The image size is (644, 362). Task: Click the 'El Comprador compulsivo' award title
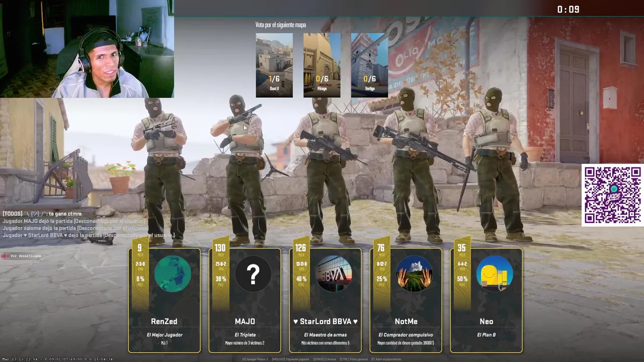pyautogui.click(x=406, y=335)
